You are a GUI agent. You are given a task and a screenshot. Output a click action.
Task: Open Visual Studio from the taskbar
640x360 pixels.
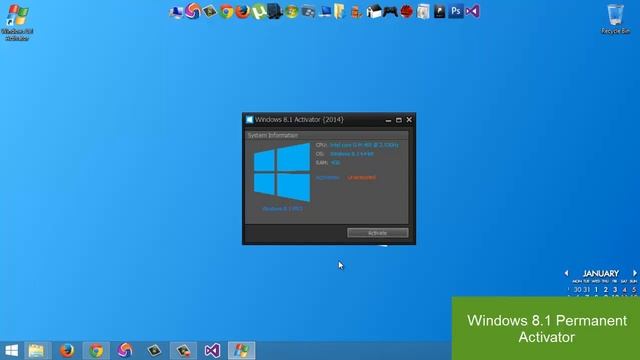tap(212, 351)
